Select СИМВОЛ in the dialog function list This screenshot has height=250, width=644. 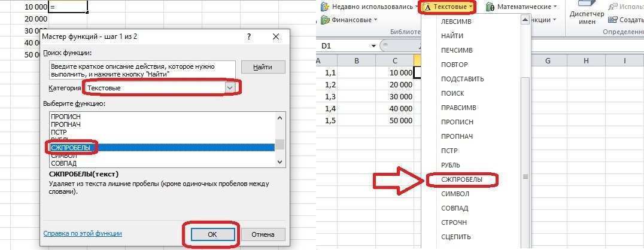tap(63, 156)
